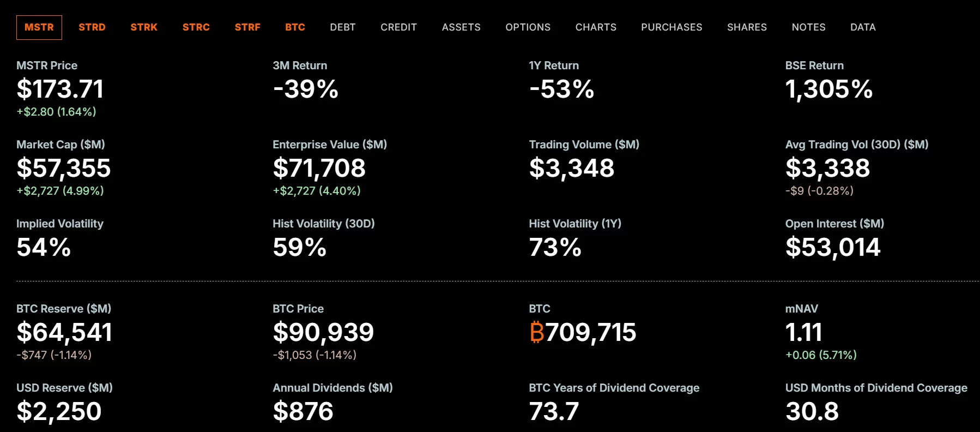Open the OPTIONS tab
This screenshot has height=432, width=980.
click(x=528, y=27)
